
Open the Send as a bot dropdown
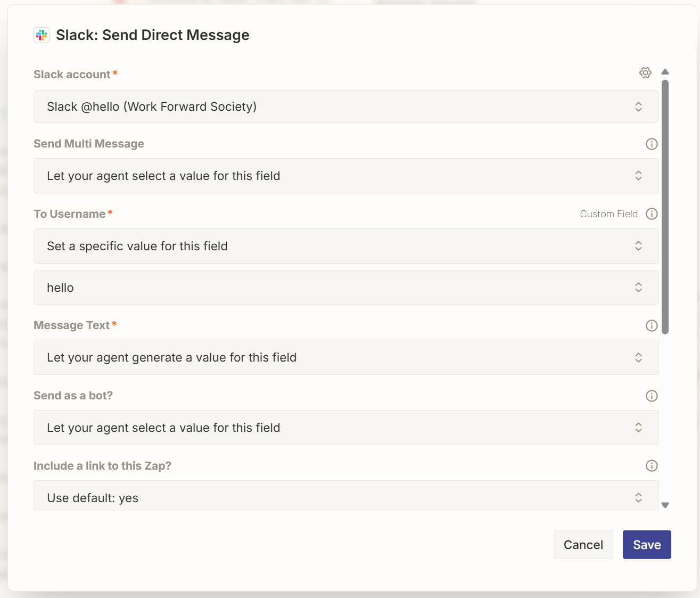(x=346, y=428)
